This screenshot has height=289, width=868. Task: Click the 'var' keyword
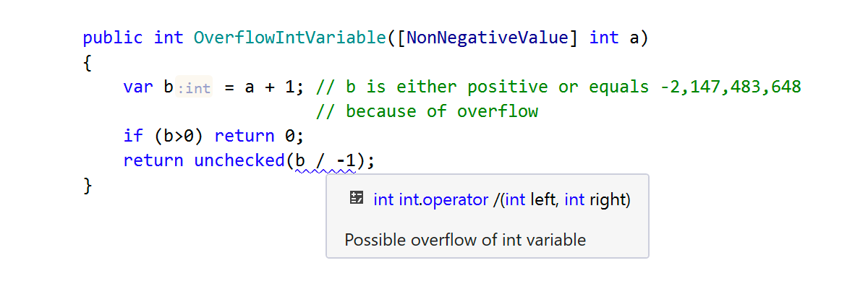(138, 87)
